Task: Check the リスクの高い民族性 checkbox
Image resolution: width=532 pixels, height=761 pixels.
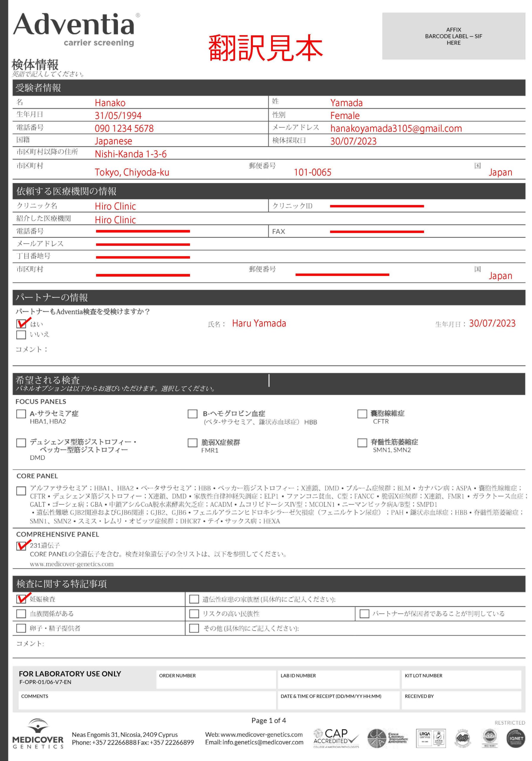Action: pyautogui.click(x=194, y=614)
